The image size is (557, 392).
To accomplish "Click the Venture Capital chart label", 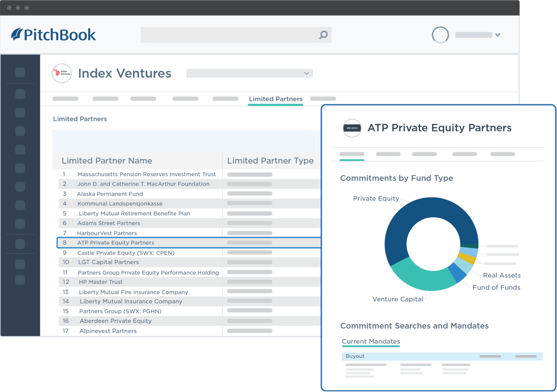I will pyautogui.click(x=398, y=299).
